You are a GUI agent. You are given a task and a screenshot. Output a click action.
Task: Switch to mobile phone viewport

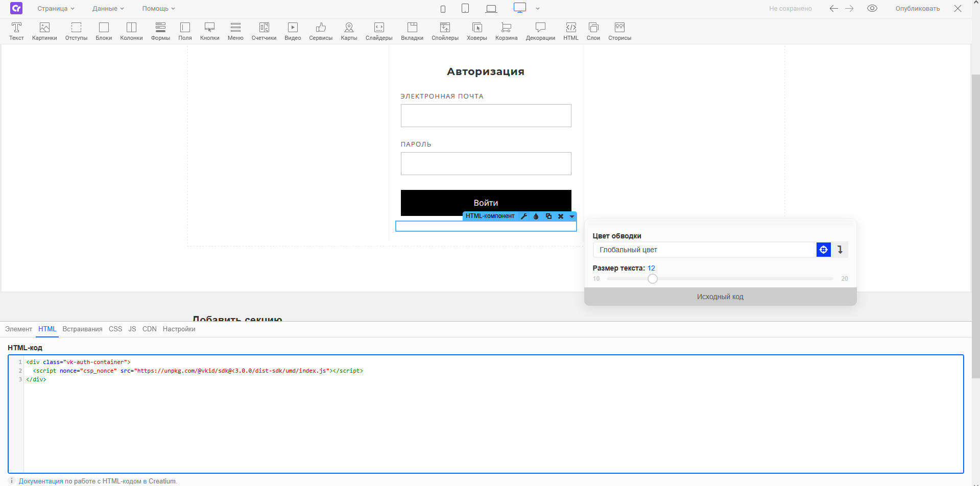point(443,9)
